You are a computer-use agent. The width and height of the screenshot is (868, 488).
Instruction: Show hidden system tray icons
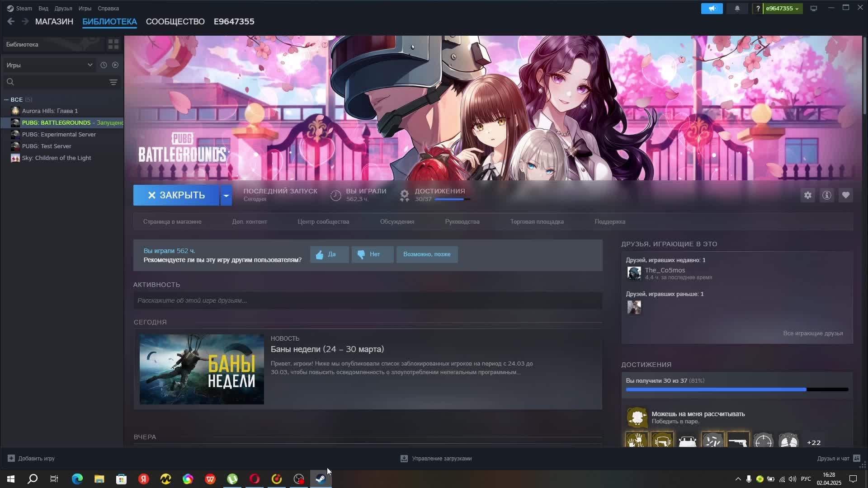738,479
